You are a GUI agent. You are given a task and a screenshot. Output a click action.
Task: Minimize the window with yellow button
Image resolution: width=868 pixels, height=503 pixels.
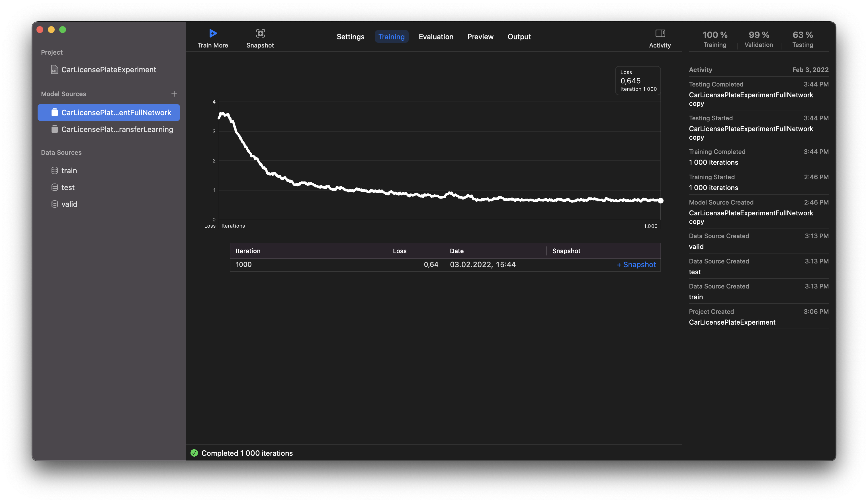click(51, 30)
